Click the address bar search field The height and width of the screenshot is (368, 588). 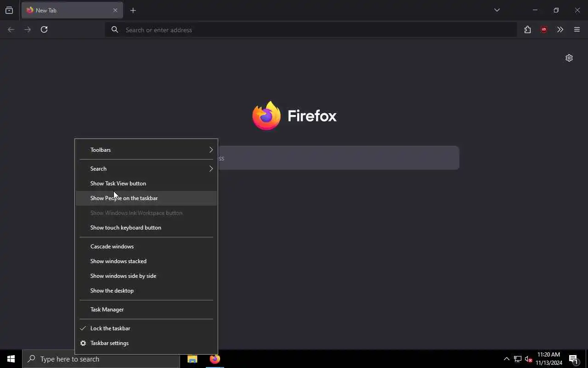click(x=311, y=30)
